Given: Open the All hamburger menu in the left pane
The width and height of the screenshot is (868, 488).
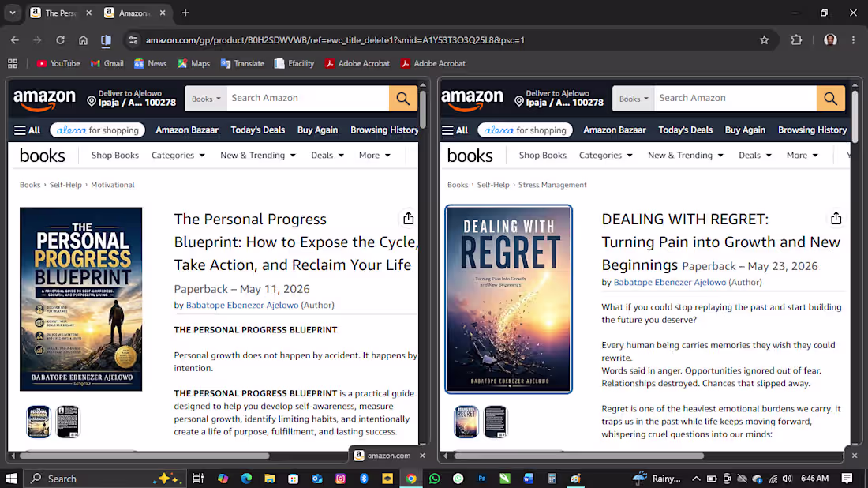Looking at the screenshot, I should click(x=27, y=130).
